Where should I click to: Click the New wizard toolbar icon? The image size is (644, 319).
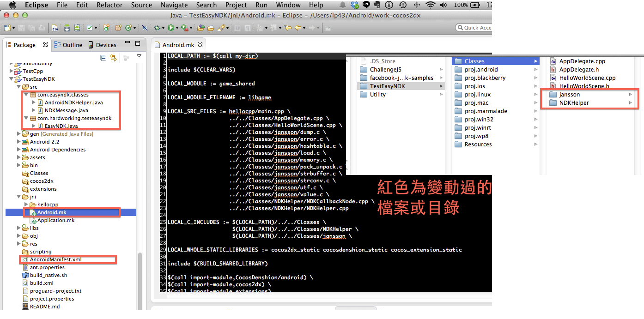point(7,28)
